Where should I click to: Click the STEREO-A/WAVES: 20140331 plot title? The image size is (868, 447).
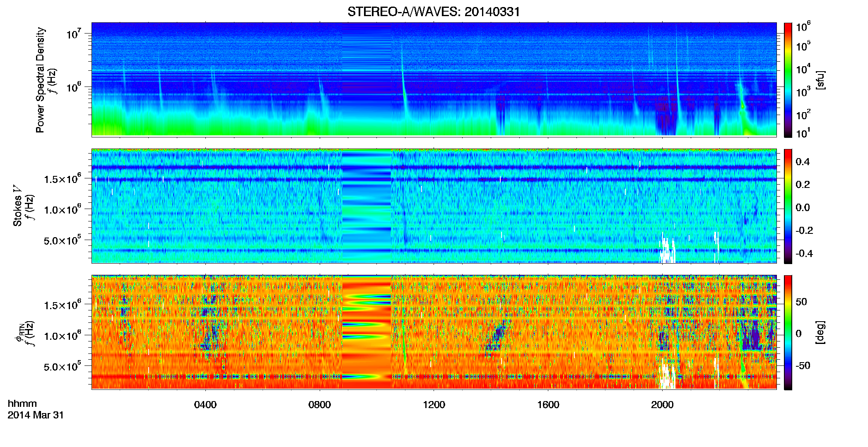point(434,12)
